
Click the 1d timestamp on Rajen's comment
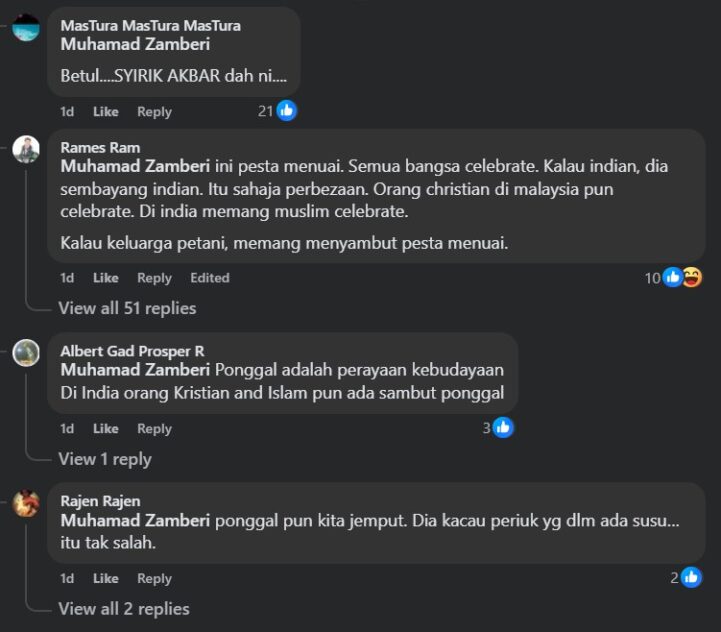point(67,578)
